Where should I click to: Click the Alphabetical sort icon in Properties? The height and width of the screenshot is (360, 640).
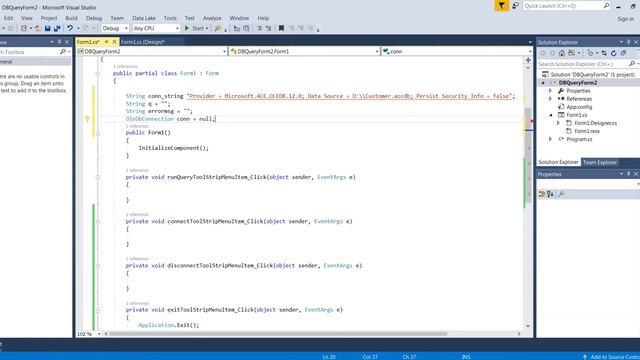[550, 194]
